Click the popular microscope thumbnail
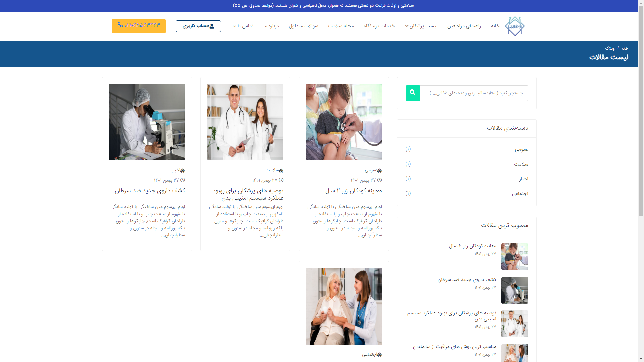The height and width of the screenshot is (362, 644). click(515, 290)
